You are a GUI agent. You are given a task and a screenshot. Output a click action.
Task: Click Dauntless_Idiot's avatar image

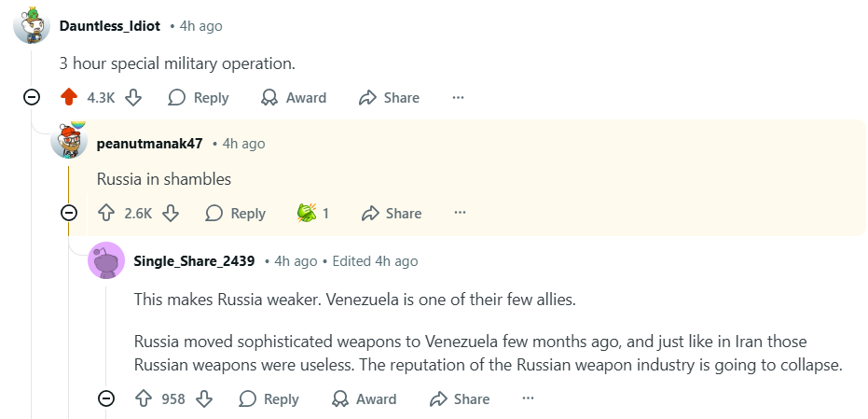(x=32, y=25)
